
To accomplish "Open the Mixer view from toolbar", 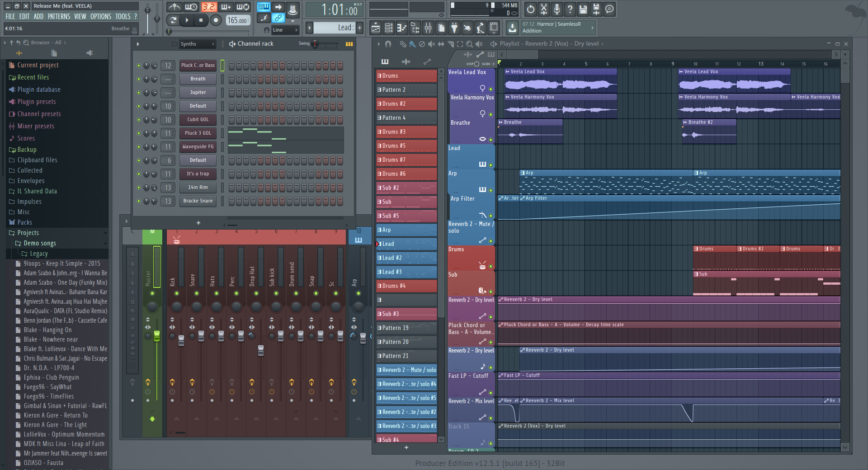I will pos(428,28).
